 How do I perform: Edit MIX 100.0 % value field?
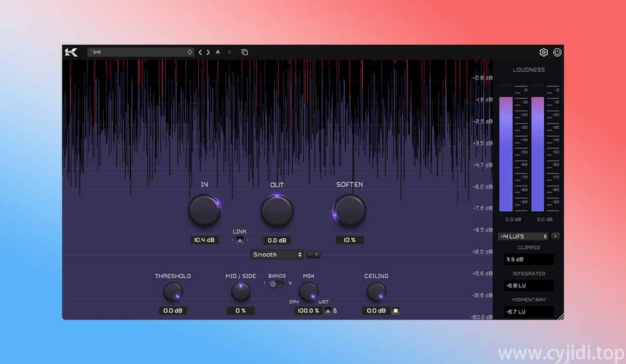308,311
